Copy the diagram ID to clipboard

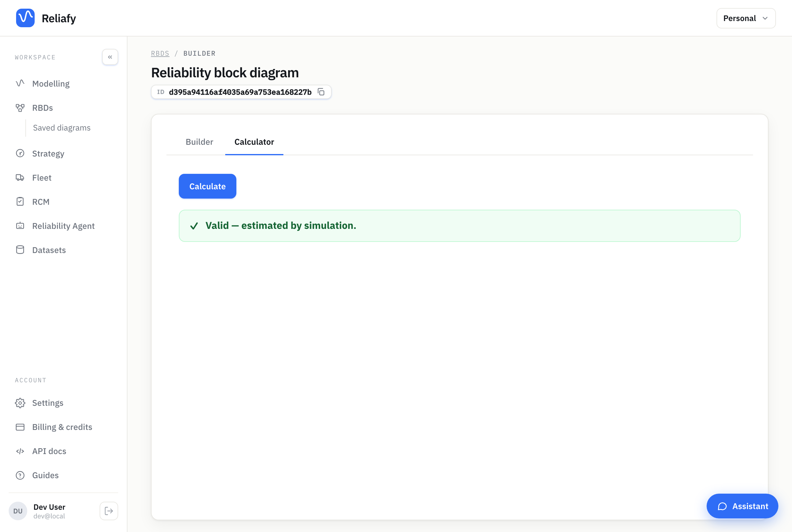tap(321, 92)
